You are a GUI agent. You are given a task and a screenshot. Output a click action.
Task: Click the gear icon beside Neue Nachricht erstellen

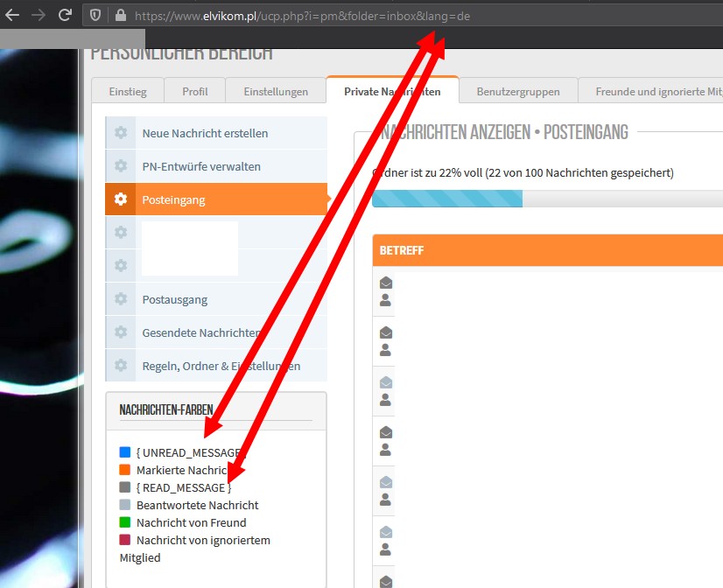click(121, 132)
